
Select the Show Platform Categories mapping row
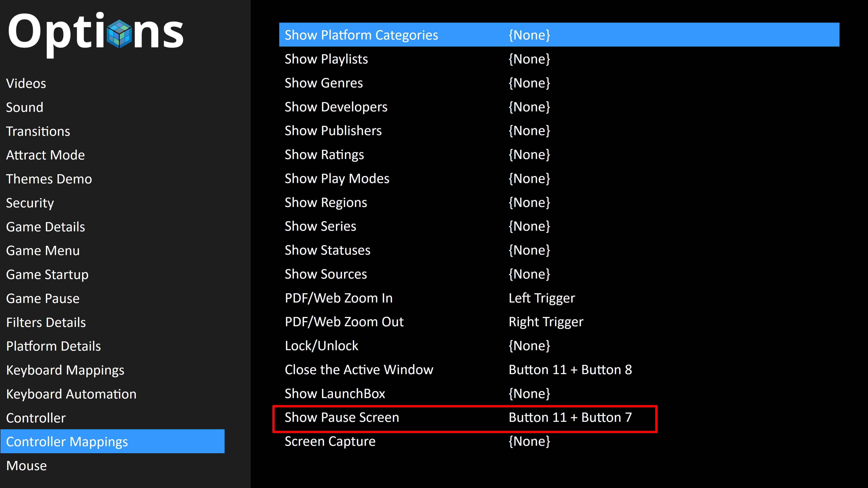(559, 35)
